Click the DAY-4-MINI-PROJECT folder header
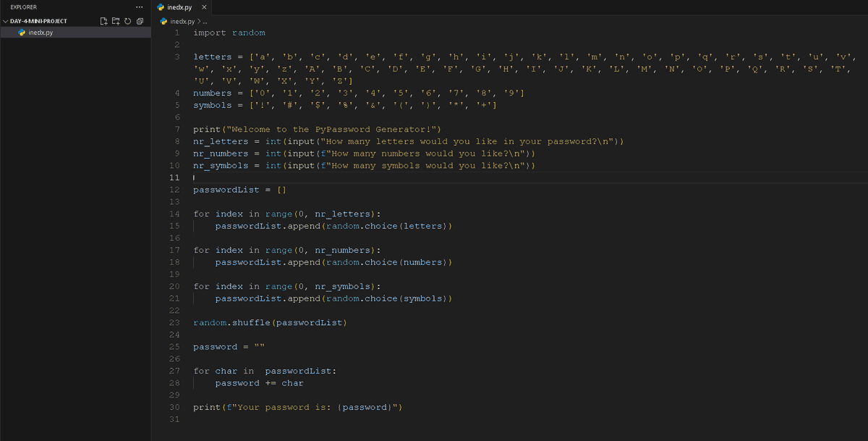Image resolution: width=868 pixels, height=441 pixels. click(75, 21)
